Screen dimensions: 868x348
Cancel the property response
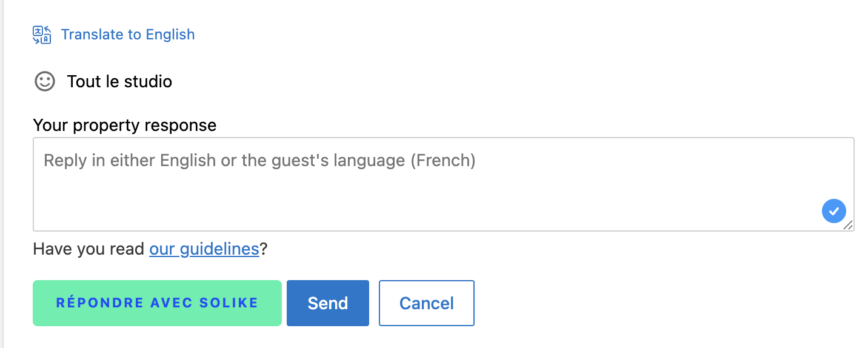[x=426, y=303]
